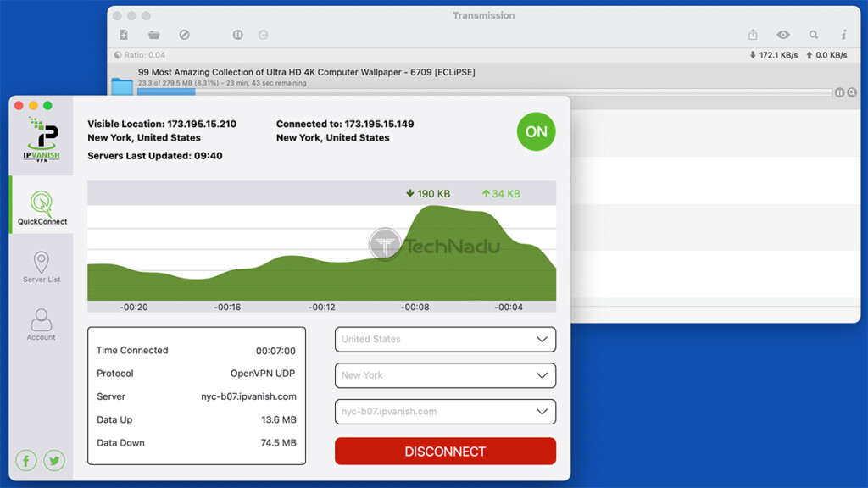
Task: Click the IPVanish logo in sidebar
Action: [x=42, y=140]
